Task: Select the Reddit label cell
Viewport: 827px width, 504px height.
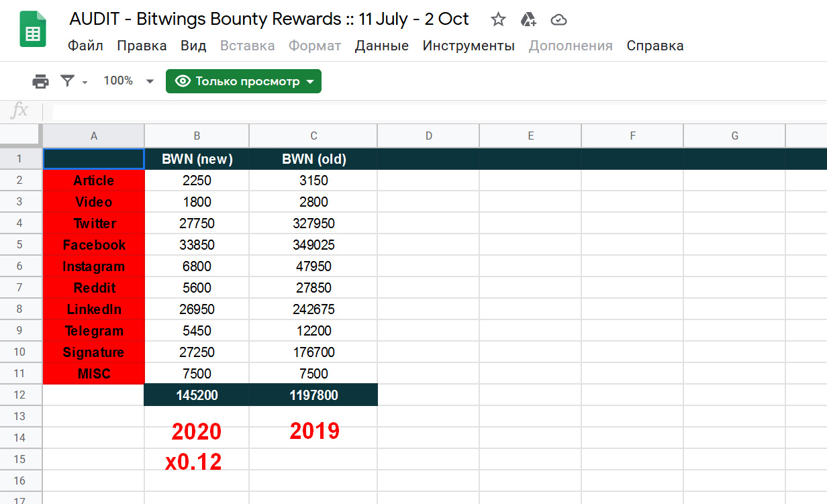Action: [94, 288]
